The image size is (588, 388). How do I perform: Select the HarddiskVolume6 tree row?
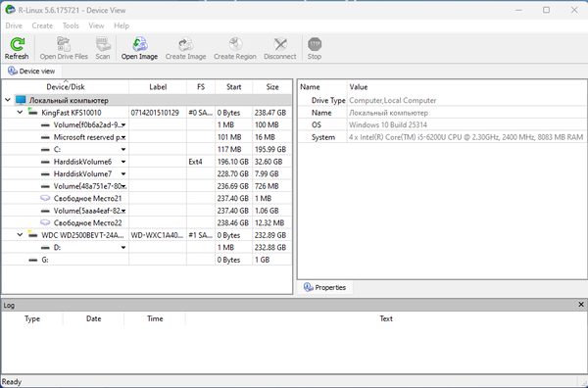point(147,162)
